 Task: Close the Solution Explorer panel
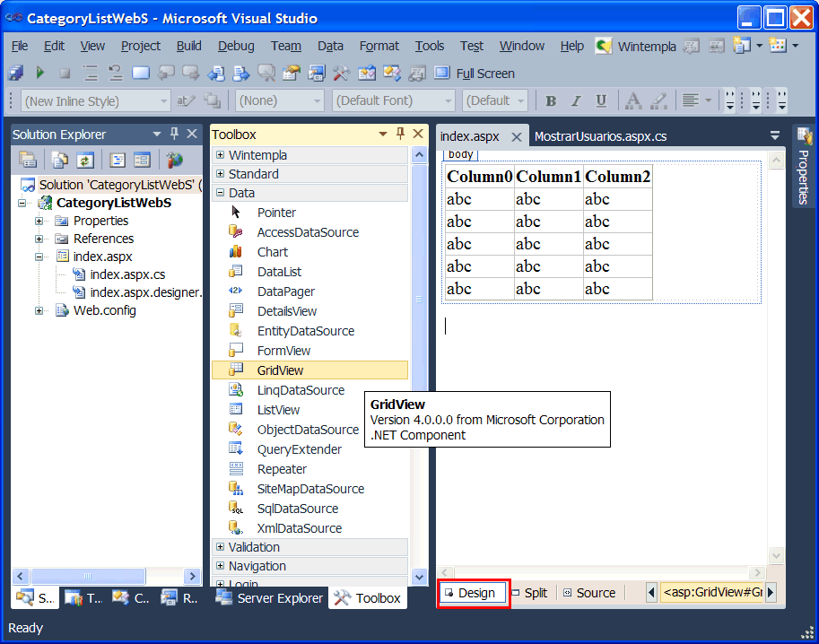point(192,134)
